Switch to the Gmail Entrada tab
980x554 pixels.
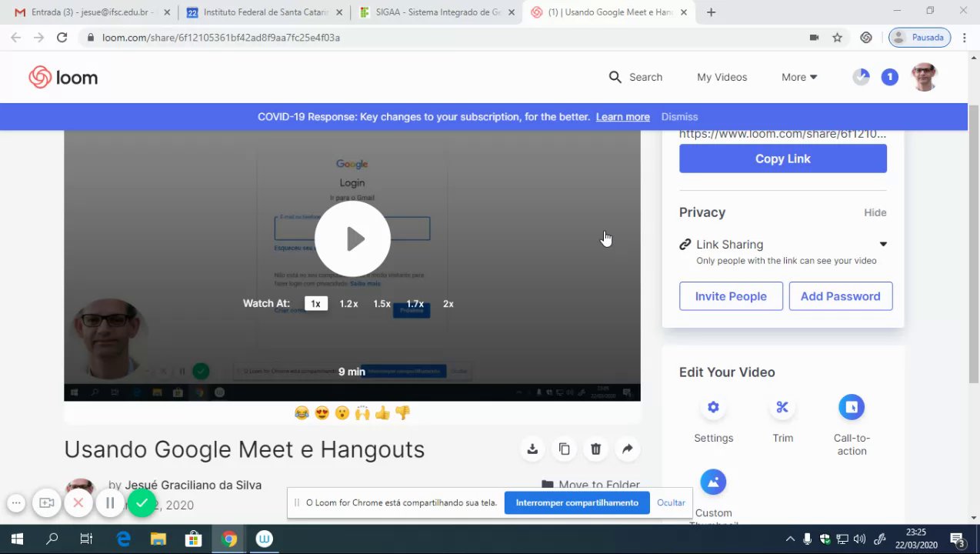pyautogui.click(x=92, y=12)
